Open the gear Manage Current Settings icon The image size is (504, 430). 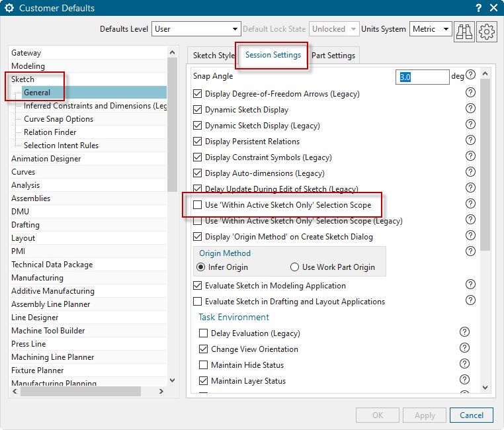tap(486, 30)
